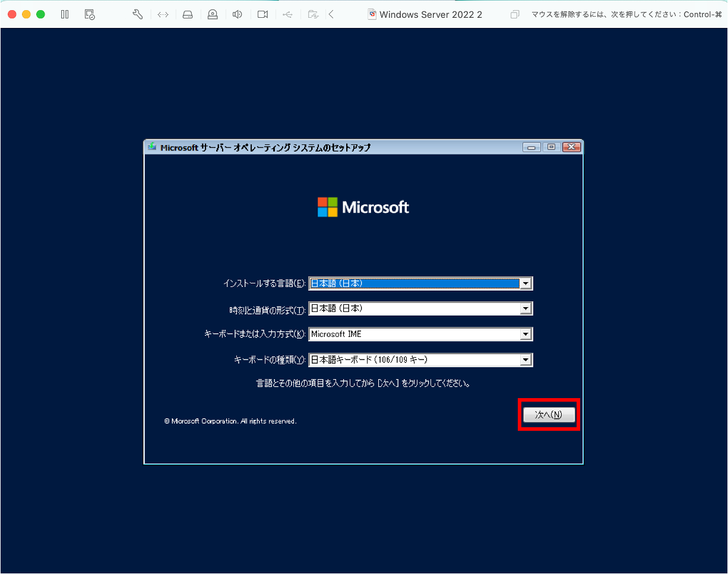Click the 'キーボードの種類(Y):' label
This screenshot has width=728, height=574.
coord(270,360)
